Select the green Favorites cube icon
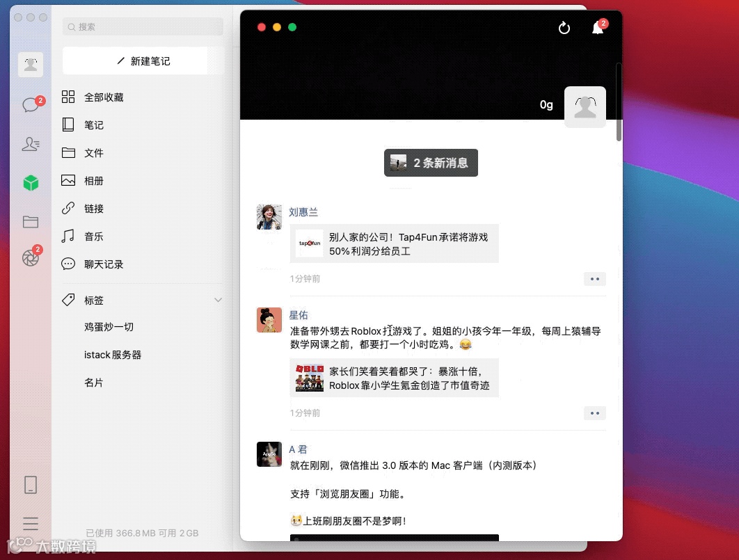739x560 pixels. (31, 183)
